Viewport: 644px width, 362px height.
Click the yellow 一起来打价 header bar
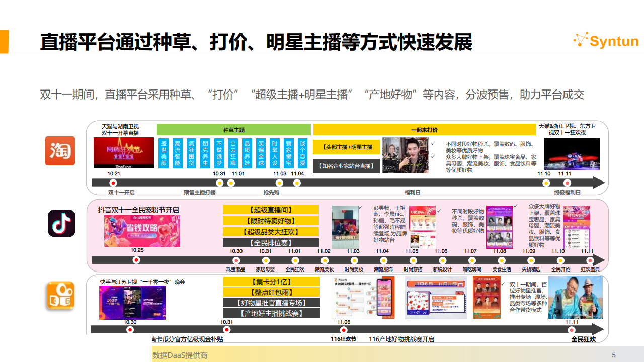click(x=424, y=130)
